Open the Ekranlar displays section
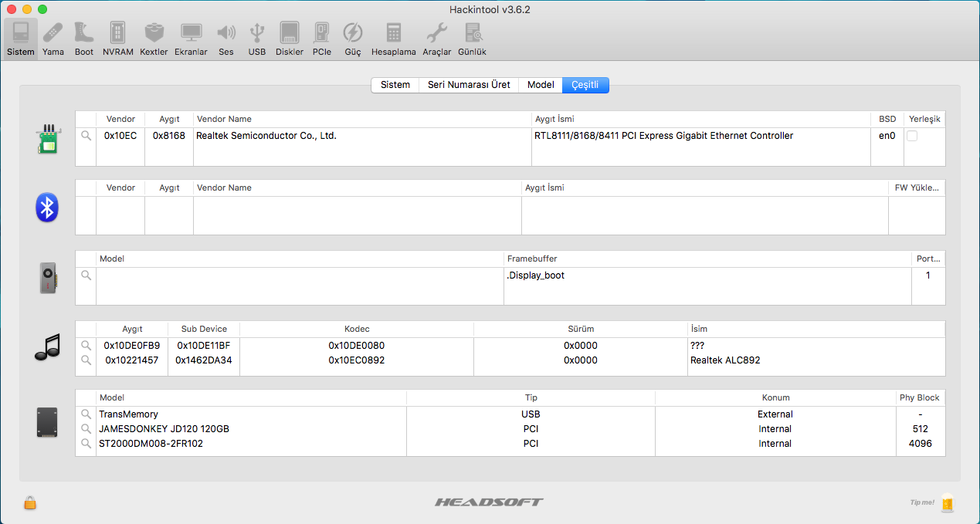The height and width of the screenshot is (524, 980). 191,39
